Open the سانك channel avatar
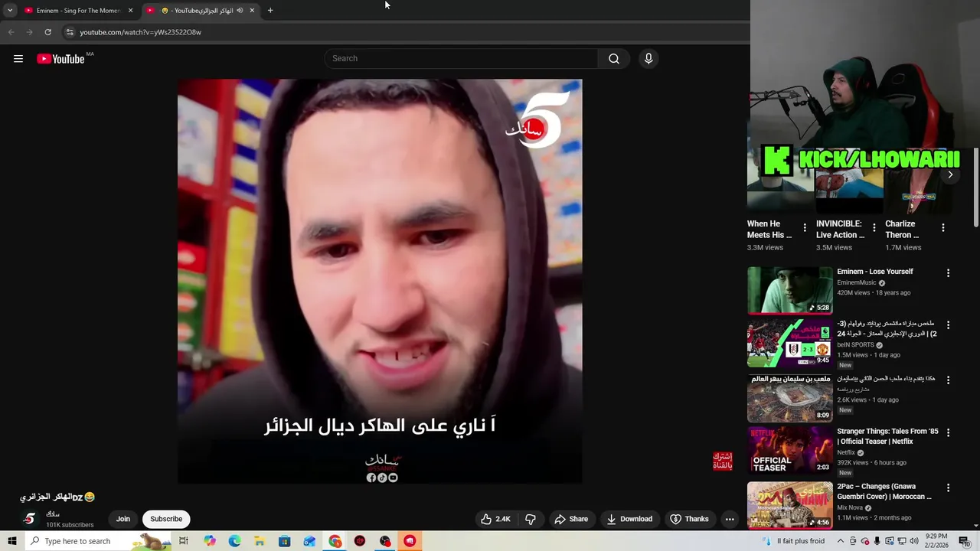 pyautogui.click(x=29, y=519)
